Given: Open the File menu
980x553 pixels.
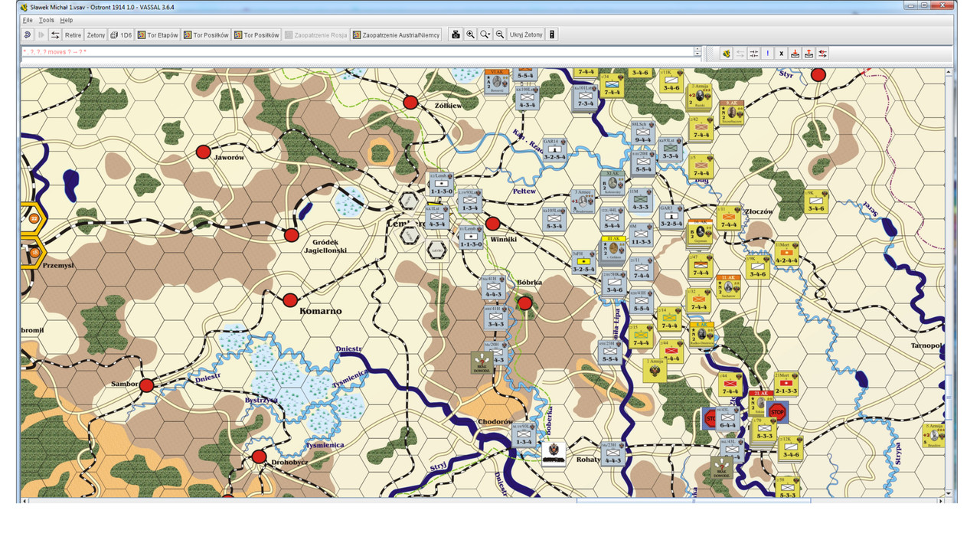Looking at the screenshot, I should [28, 20].
